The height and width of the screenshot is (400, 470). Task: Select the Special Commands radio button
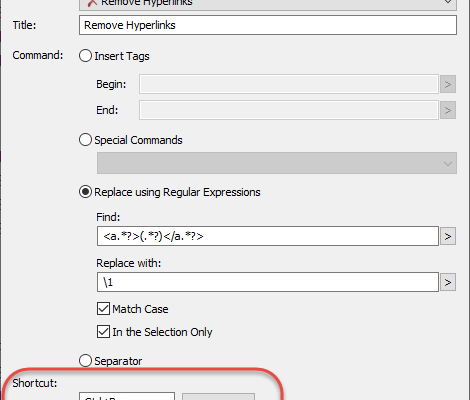coord(85,140)
